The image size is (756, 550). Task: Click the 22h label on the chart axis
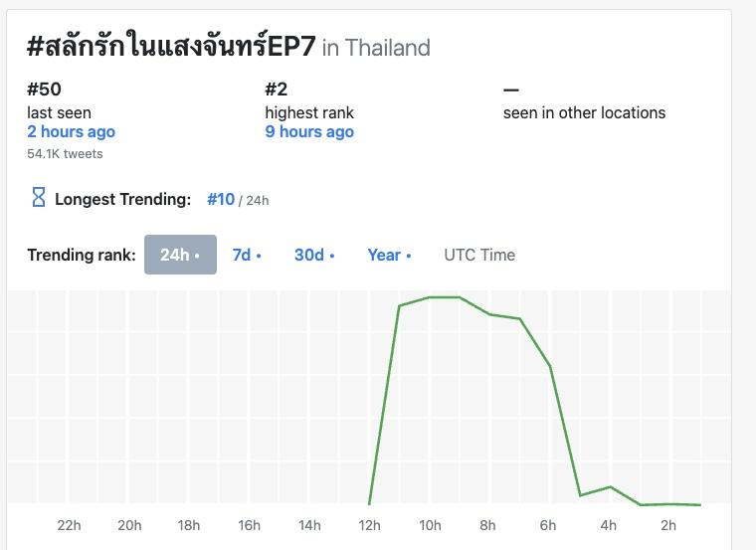click(x=69, y=525)
